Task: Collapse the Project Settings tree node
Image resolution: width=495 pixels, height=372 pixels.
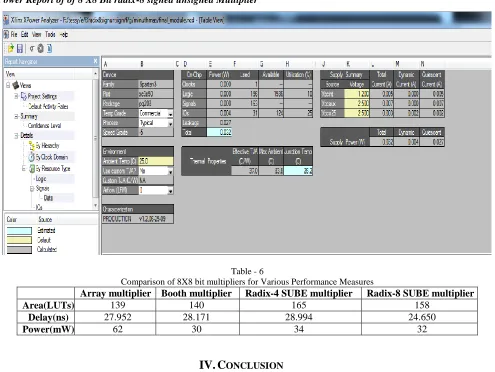Action: click(x=16, y=96)
